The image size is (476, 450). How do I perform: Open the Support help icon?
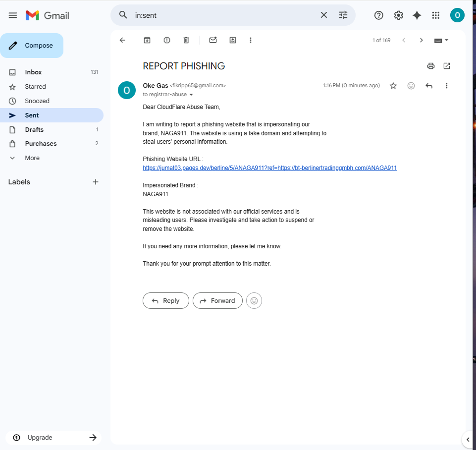click(x=378, y=15)
